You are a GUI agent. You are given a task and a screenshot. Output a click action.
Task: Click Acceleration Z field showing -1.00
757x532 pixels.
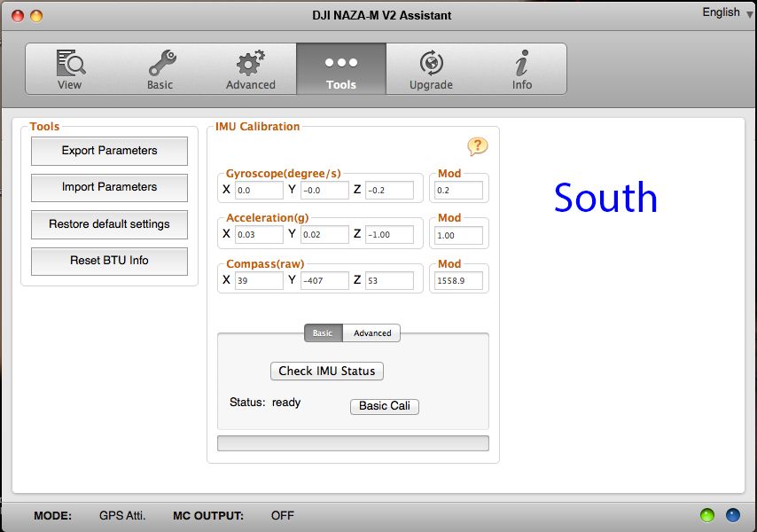coord(389,235)
